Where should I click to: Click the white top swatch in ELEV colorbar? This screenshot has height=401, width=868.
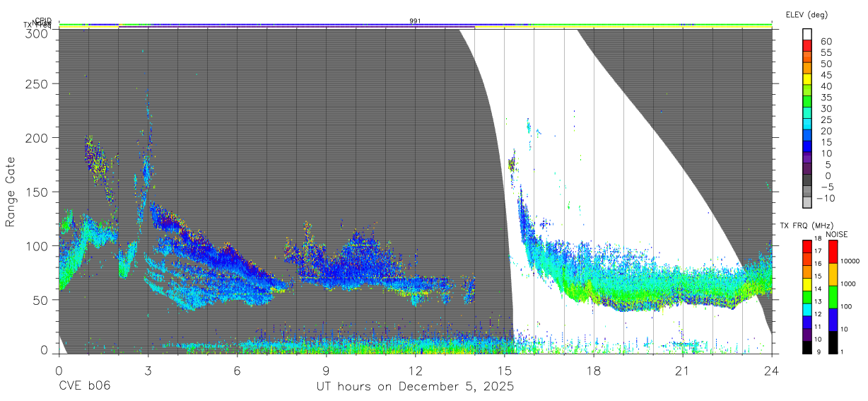coord(807,34)
